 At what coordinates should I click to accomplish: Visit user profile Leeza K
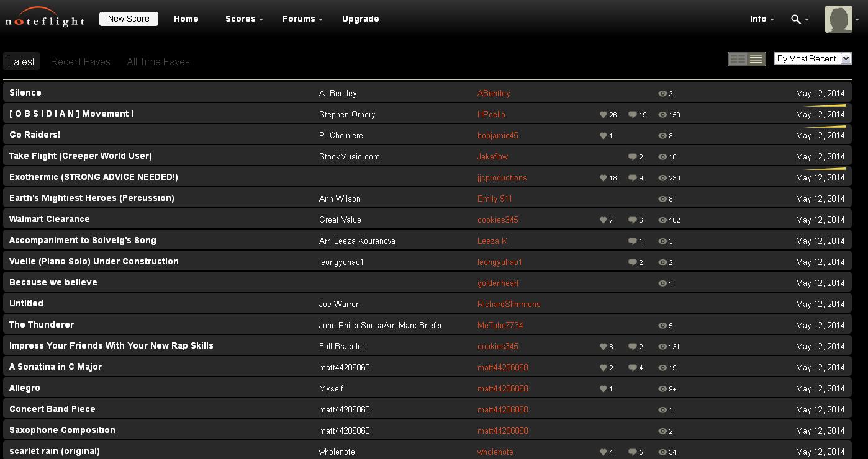492,241
